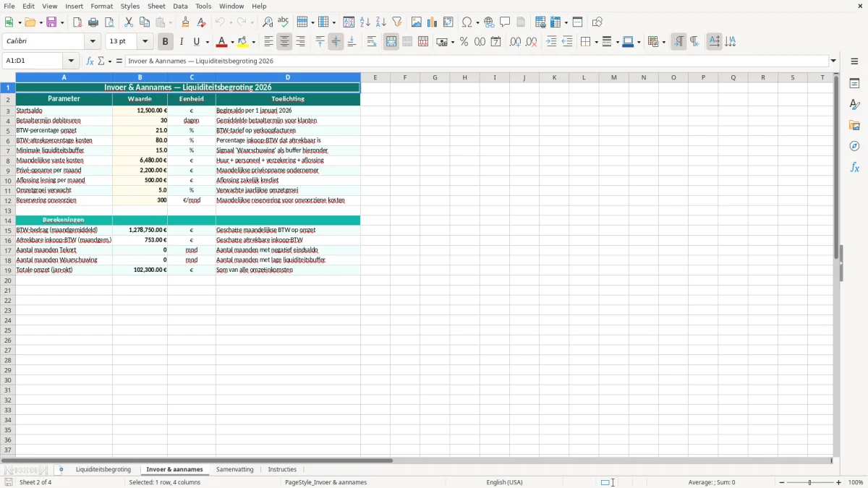Image resolution: width=868 pixels, height=488 pixels.
Task: Format as percent with % icon
Action: pos(464,42)
